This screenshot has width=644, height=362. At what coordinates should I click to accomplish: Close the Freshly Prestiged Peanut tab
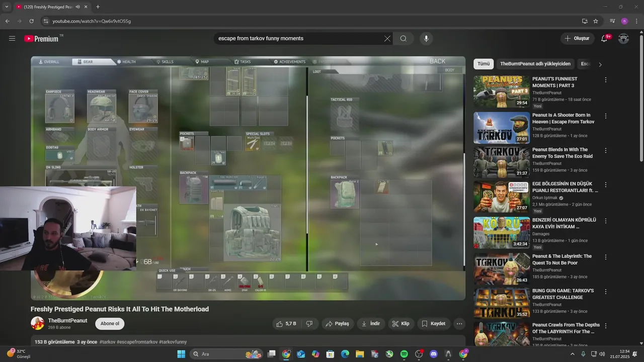click(x=86, y=7)
